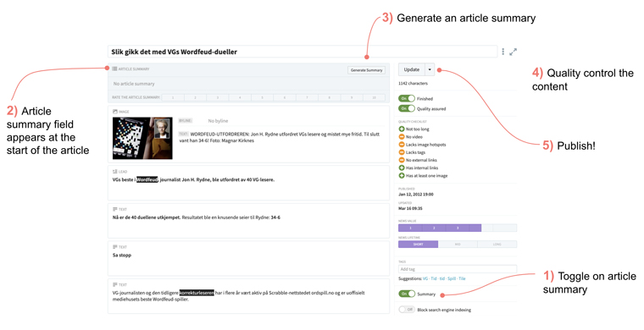Viewport: 644px width, 330px height.
Task: Click the highlighted word 'Wordfeud' in the lead
Action: click(x=147, y=179)
